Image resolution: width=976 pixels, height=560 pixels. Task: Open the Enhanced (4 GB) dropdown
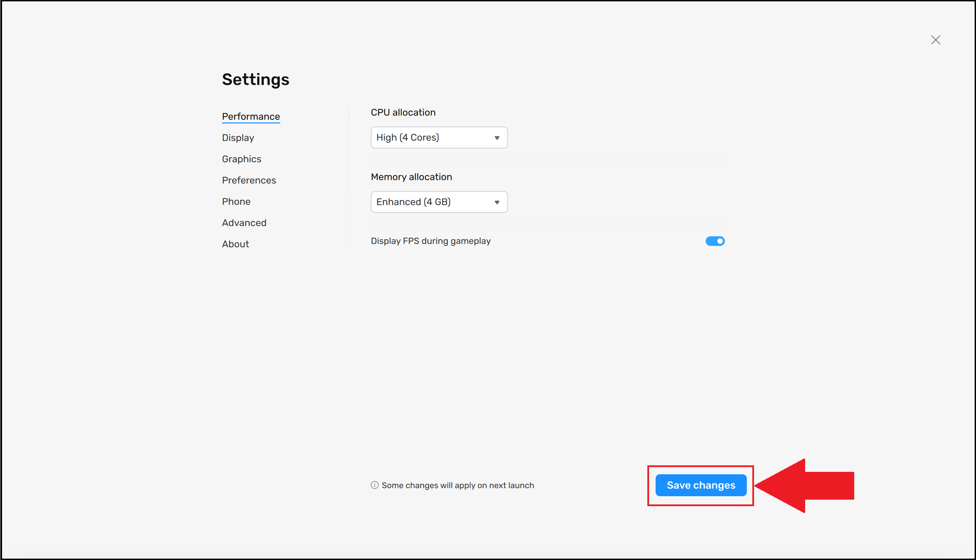438,202
